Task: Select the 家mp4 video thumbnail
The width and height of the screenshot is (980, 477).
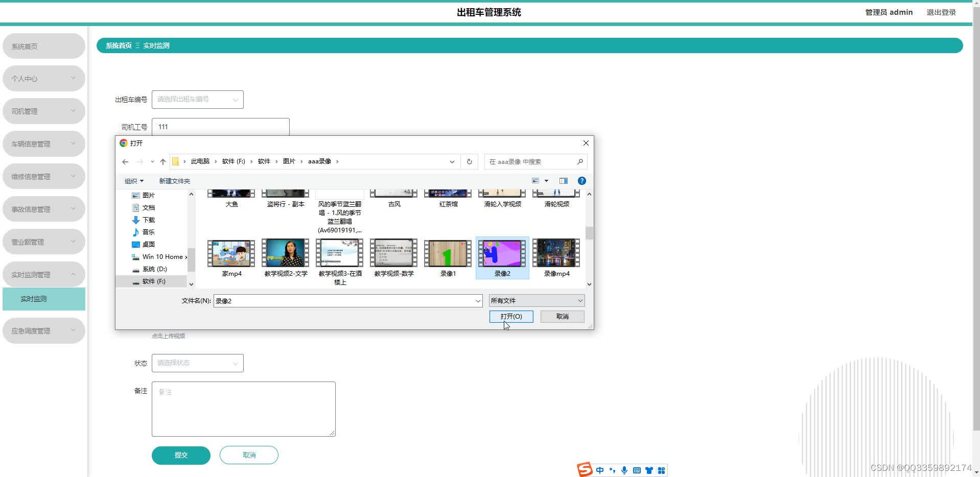Action: (231, 253)
